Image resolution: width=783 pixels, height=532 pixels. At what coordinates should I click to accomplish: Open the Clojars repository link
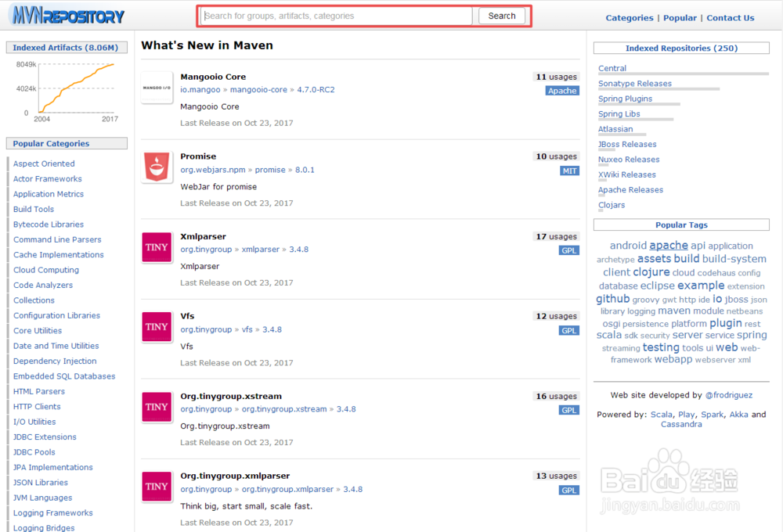tap(612, 205)
